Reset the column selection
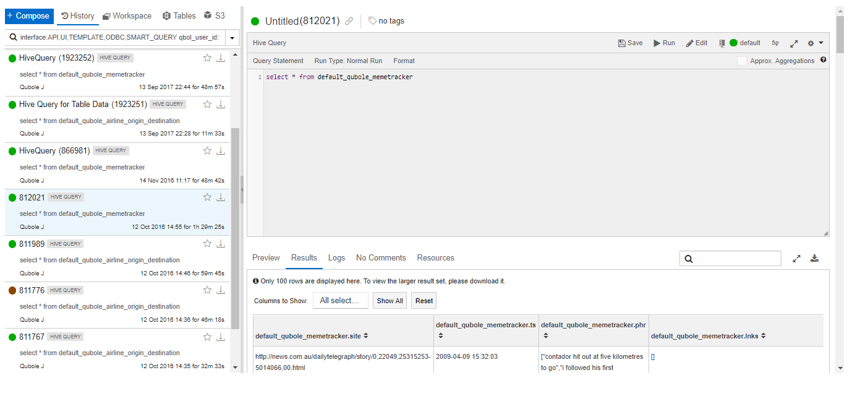The height and width of the screenshot is (396, 868). 424,301
